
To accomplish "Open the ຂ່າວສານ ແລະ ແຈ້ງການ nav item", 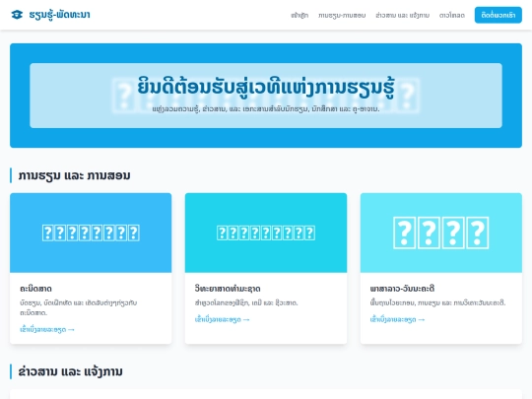I will [x=402, y=15].
